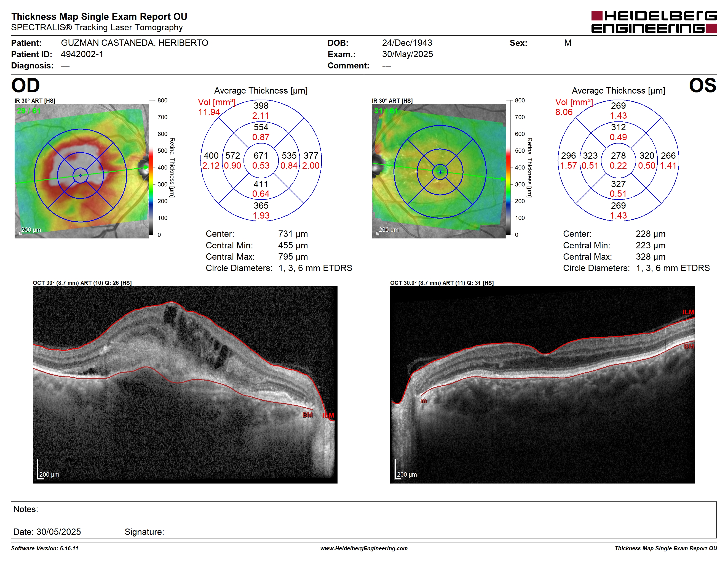Click the DOB value 24/Dec/1943
Screen dimensions: 728x563
[x=407, y=43]
